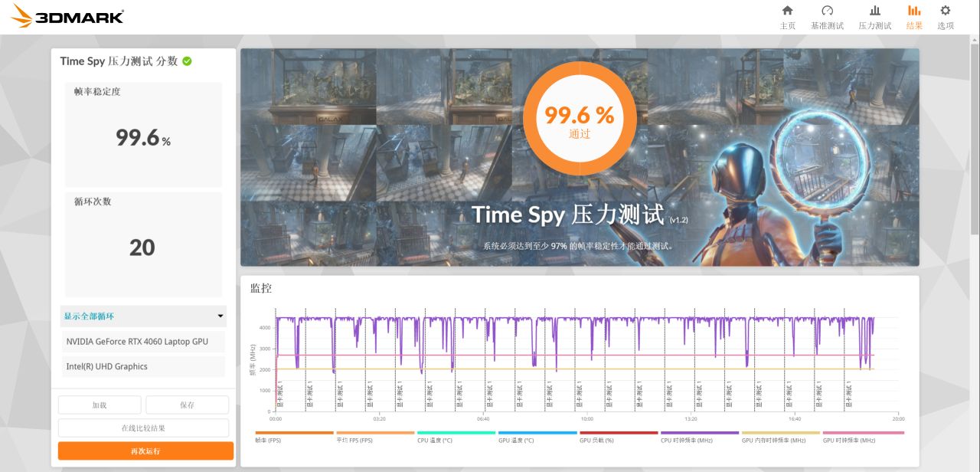This screenshot has height=472, width=980.
Task: Click the 循环次数 label
Action: (93, 202)
